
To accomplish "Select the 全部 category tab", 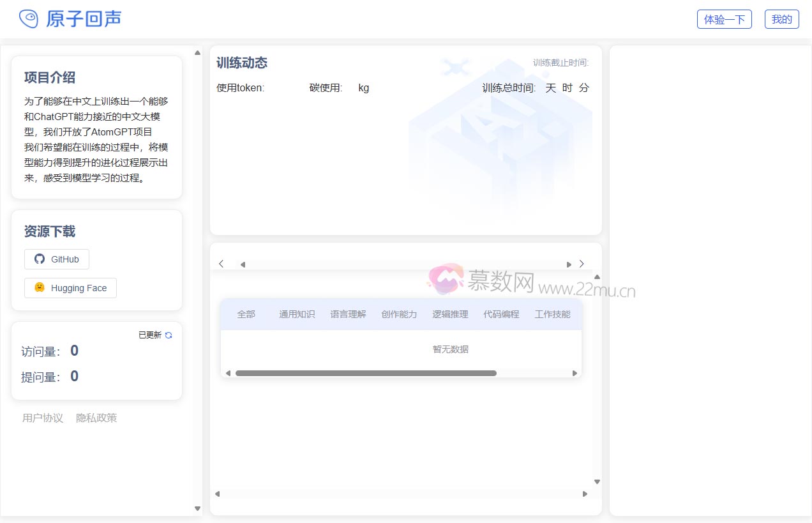I will pyautogui.click(x=246, y=314).
